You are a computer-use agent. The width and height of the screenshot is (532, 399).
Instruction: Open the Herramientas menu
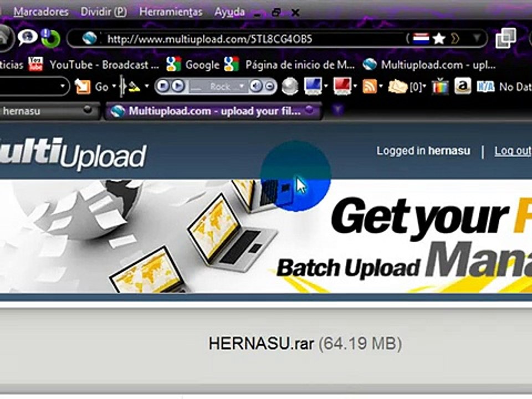[x=171, y=12]
